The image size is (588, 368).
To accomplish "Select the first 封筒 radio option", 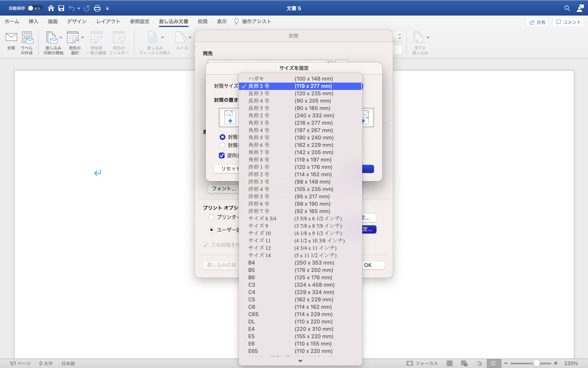I will pos(223,137).
